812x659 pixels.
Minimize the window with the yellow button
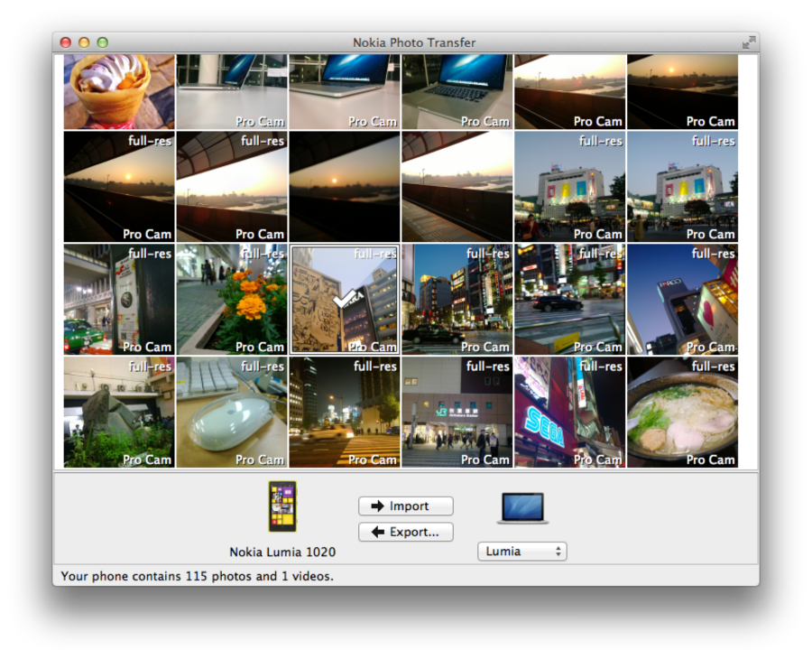84,42
